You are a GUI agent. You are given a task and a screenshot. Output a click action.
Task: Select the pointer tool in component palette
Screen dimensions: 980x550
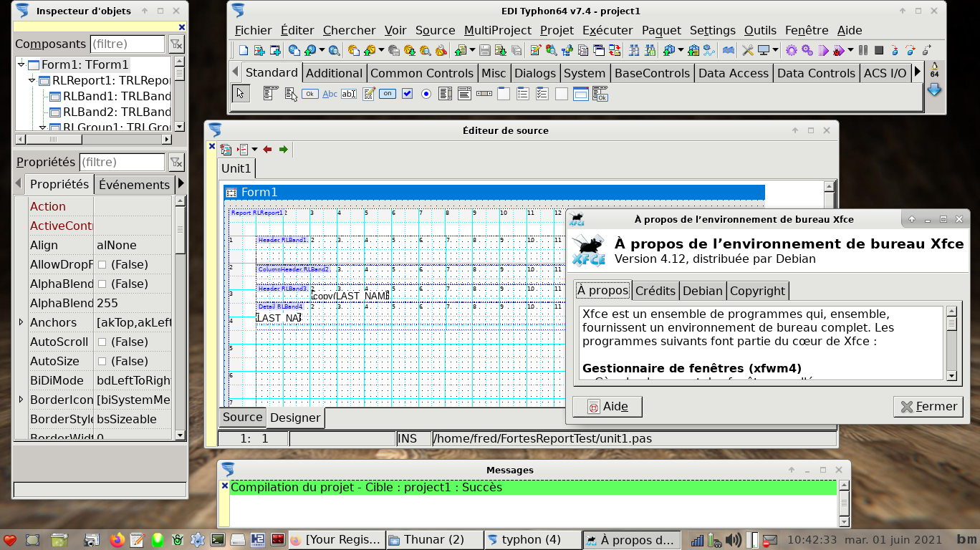click(x=241, y=93)
